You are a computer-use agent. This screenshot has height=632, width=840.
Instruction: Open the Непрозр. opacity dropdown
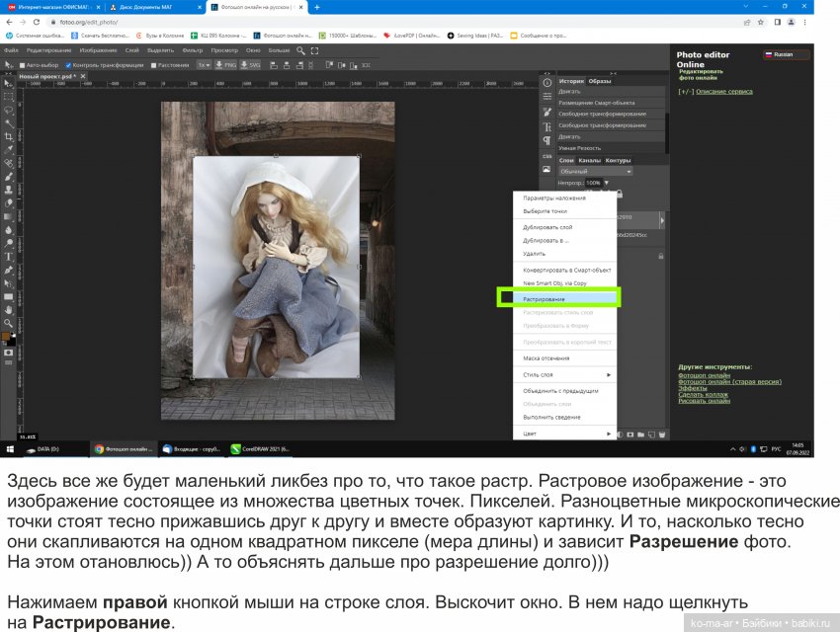(606, 184)
